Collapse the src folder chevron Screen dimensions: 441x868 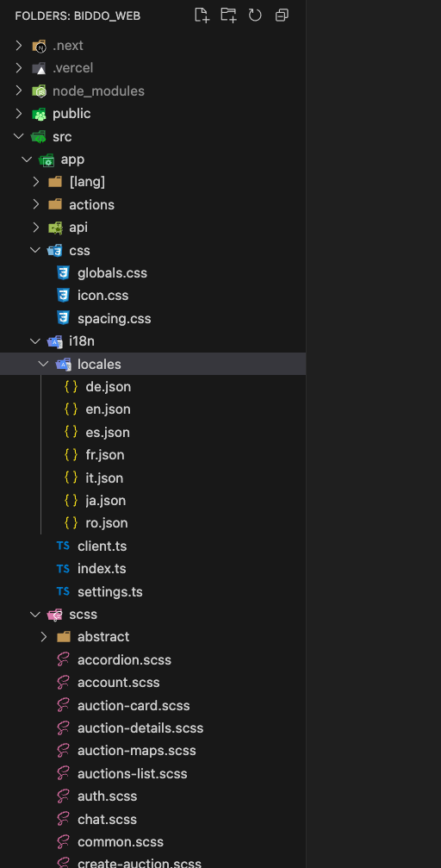[19, 136]
